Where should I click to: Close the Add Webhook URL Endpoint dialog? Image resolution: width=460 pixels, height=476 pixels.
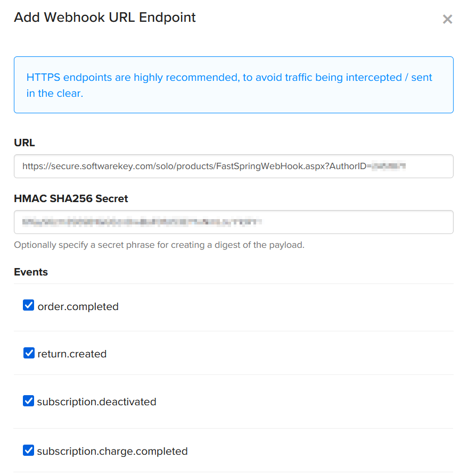click(447, 20)
